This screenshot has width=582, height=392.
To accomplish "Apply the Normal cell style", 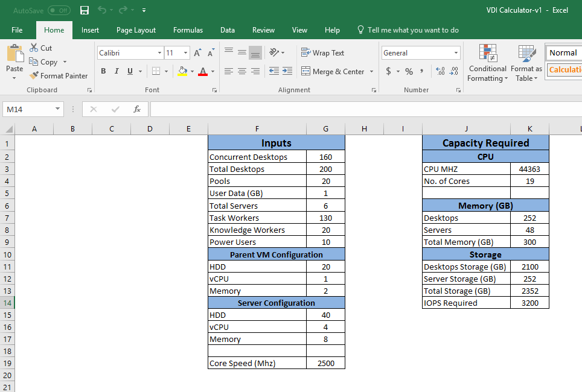I will tap(563, 52).
